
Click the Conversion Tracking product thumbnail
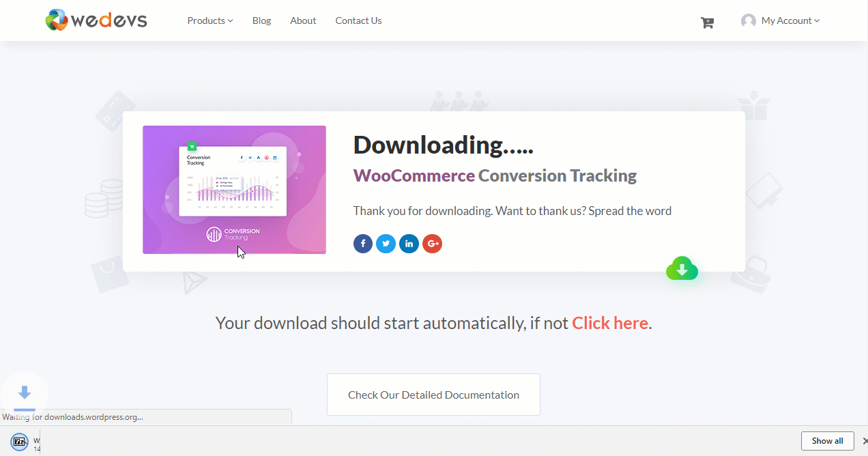click(234, 190)
